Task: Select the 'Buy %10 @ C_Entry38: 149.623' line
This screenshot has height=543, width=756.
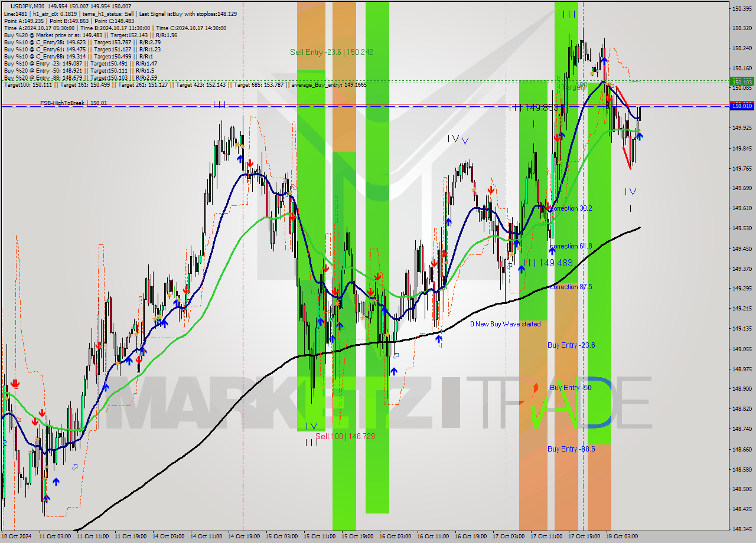Action: click(82, 42)
